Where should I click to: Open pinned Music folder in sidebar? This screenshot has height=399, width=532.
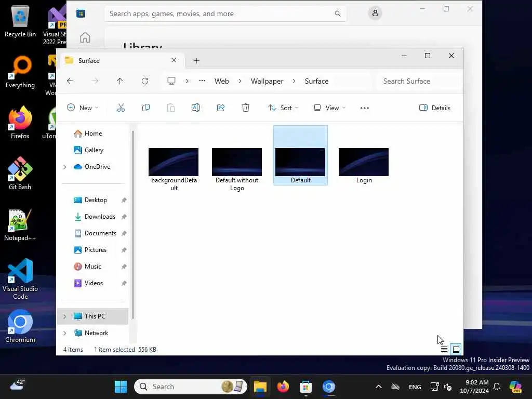[x=92, y=267]
